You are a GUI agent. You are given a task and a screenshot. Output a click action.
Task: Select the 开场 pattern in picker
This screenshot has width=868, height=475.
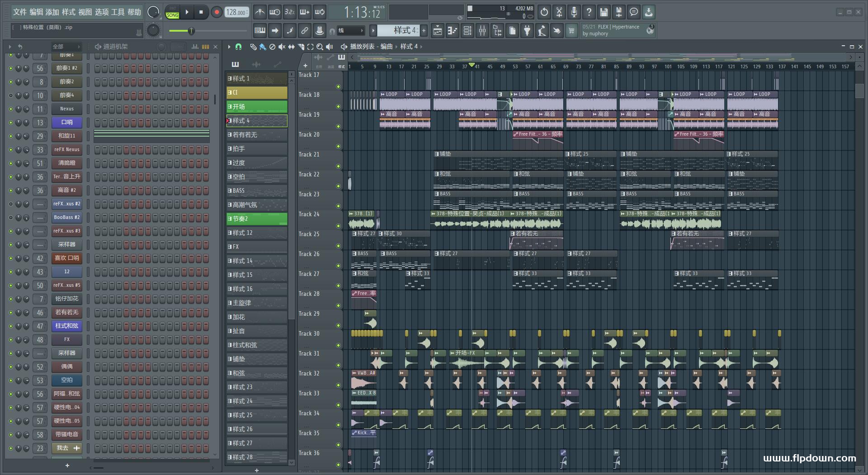pyautogui.click(x=257, y=107)
